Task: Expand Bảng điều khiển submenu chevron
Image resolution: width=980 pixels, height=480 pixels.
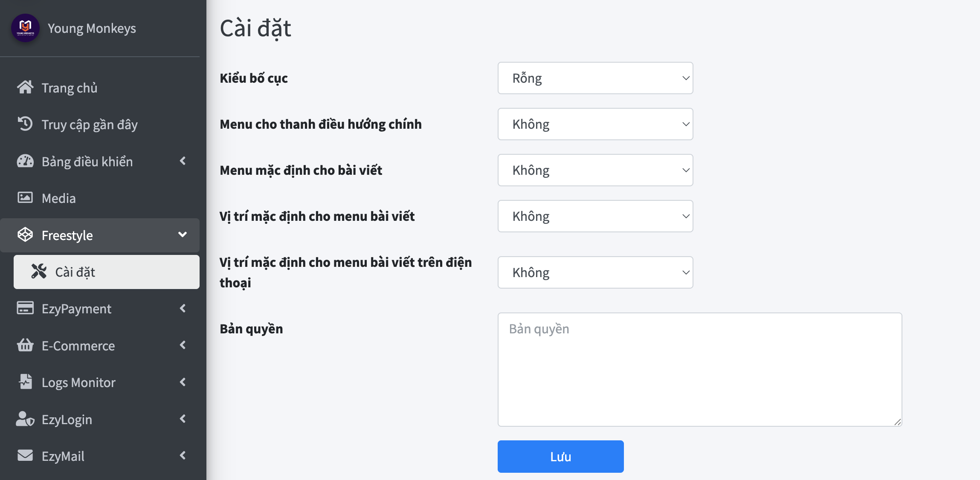Action: pos(183,161)
